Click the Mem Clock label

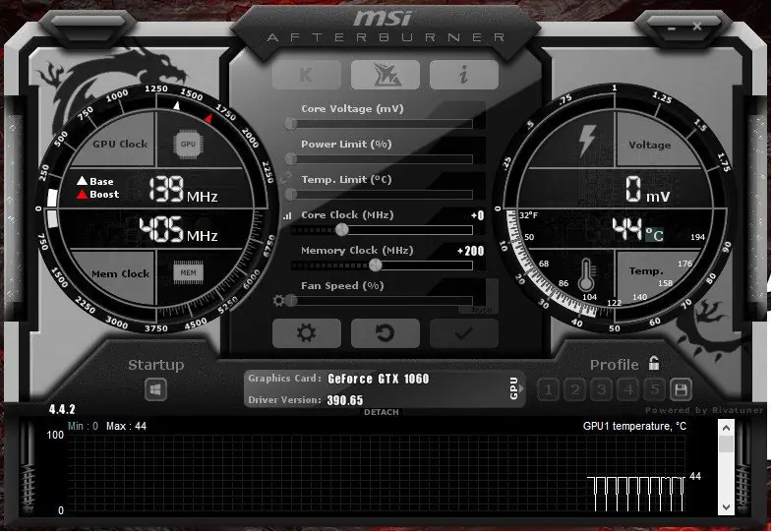[120, 273]
